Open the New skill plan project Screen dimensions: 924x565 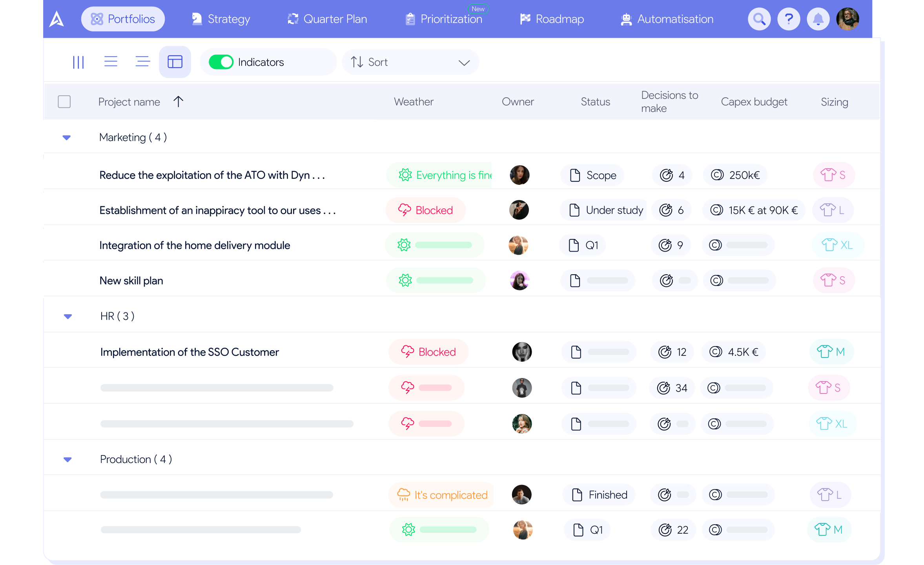click(x=131, y=280)
